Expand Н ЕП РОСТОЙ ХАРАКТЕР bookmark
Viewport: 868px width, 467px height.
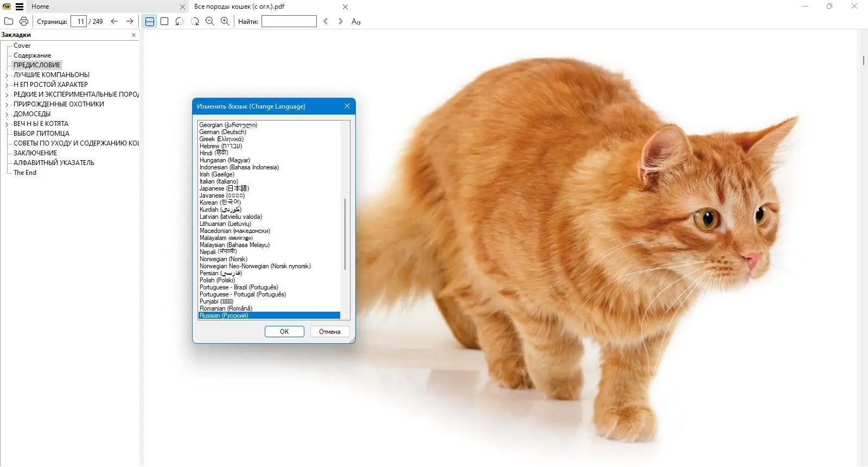pyautogui.click(x=7, y=85)
